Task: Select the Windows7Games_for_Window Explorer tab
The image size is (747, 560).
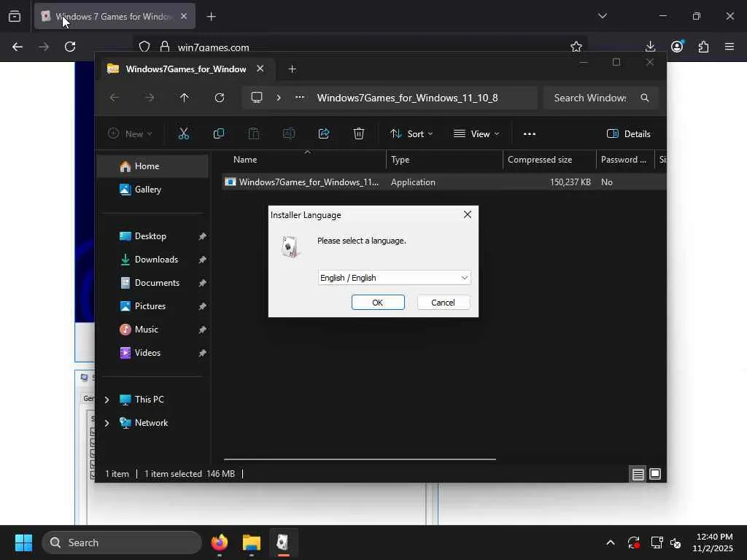Action: (x=186, y=69)
